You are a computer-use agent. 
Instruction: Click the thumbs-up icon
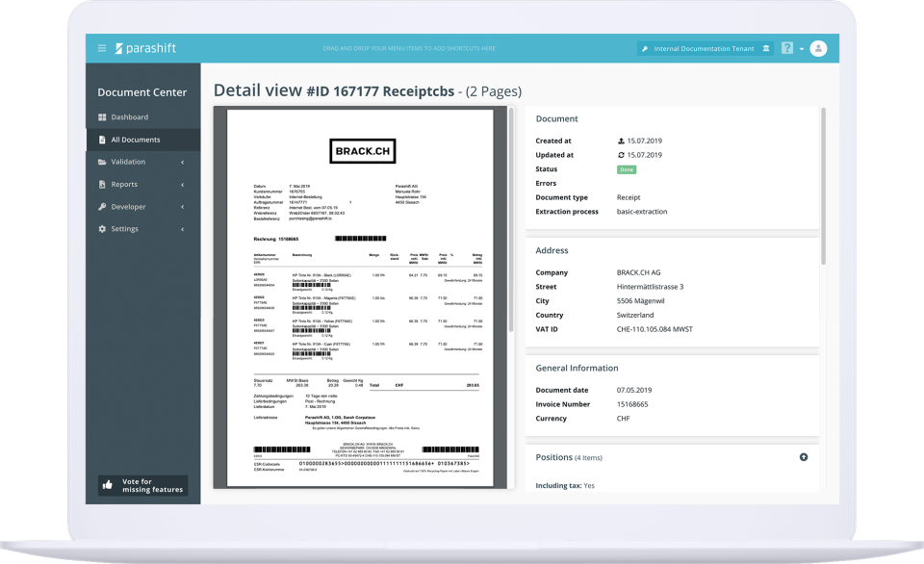[107, 485]
